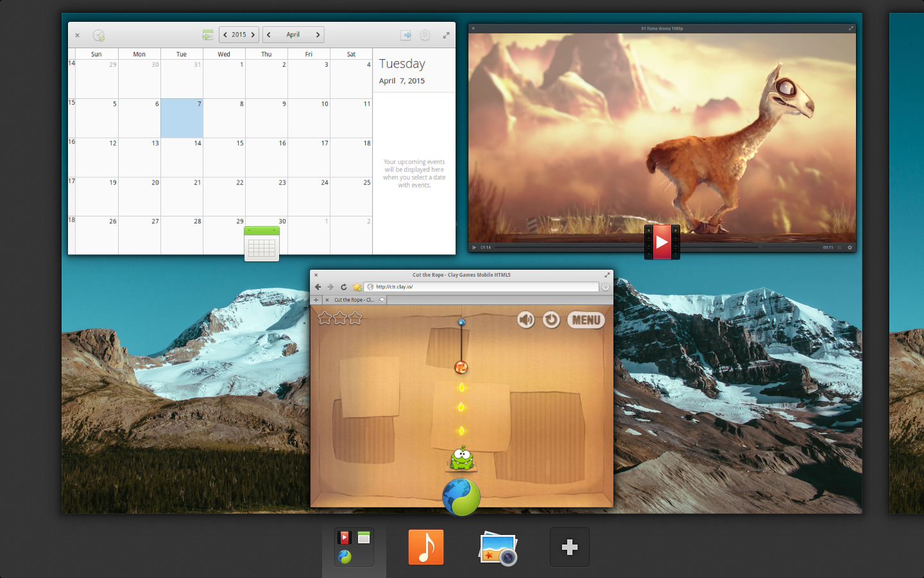Click the Tuesday heading in Calendar sidebar
Screen dimensions: 924x578
pyautogui.click(x=402, y=64)
